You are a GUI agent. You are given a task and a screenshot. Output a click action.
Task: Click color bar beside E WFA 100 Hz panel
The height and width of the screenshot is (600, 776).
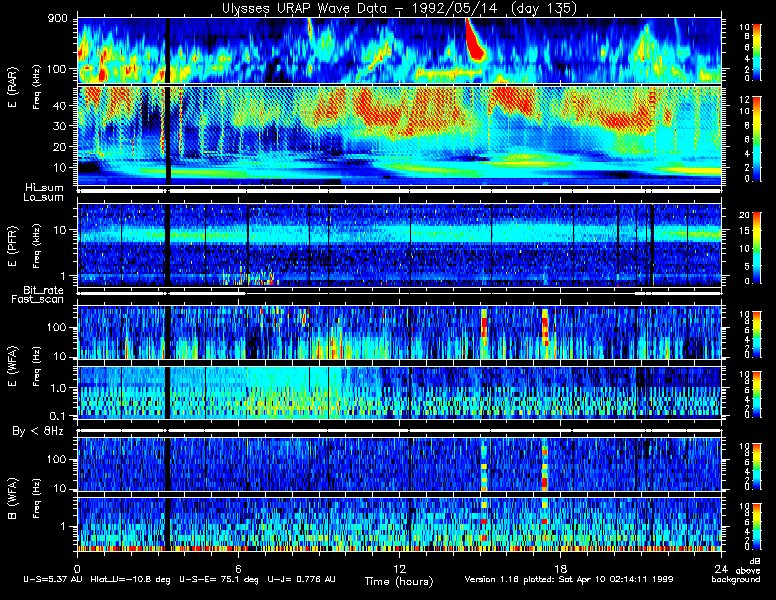click(757, 334)
